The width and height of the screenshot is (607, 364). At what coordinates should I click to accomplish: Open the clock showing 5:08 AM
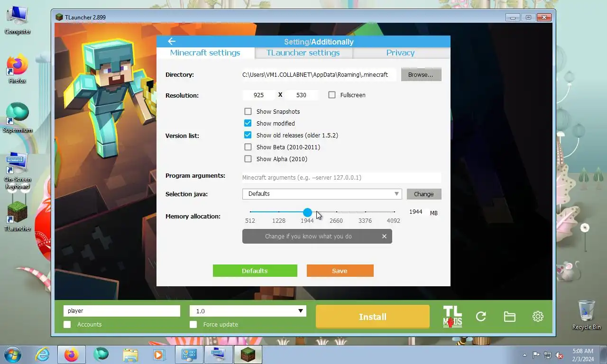tap(583, 355)
